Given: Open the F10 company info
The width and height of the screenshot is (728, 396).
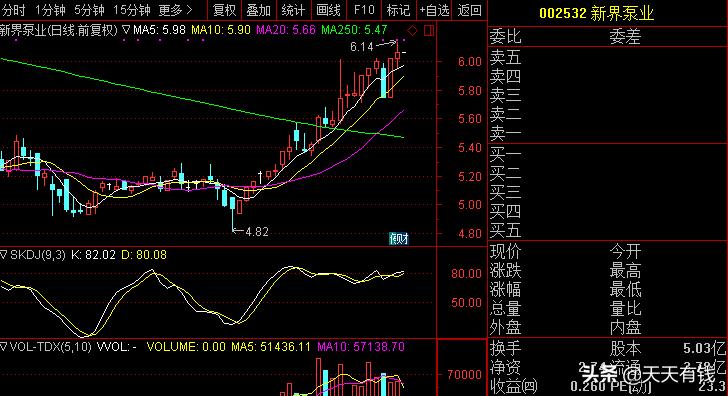Looking at the screenshot, I should click(x=364, y=10).
